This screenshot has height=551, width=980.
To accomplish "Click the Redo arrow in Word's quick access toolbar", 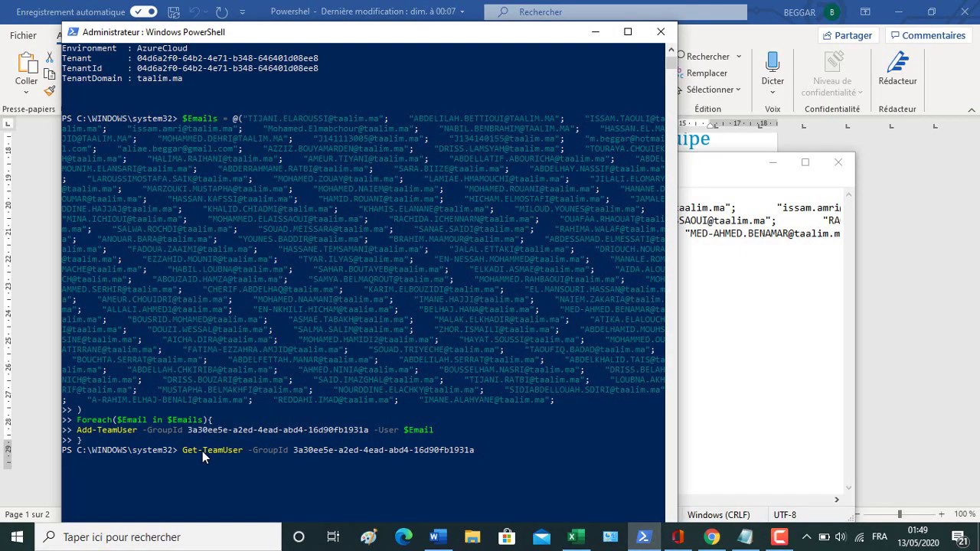I will [x=221, y=11].
